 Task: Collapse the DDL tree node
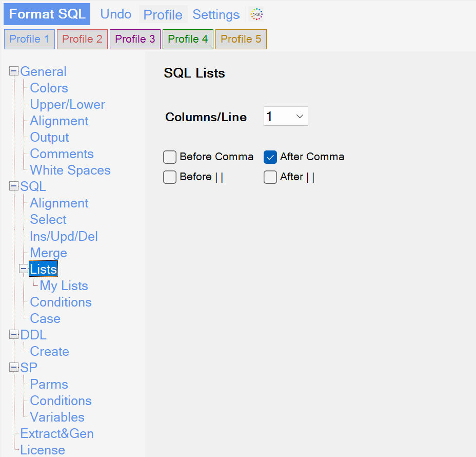point(14,334)
